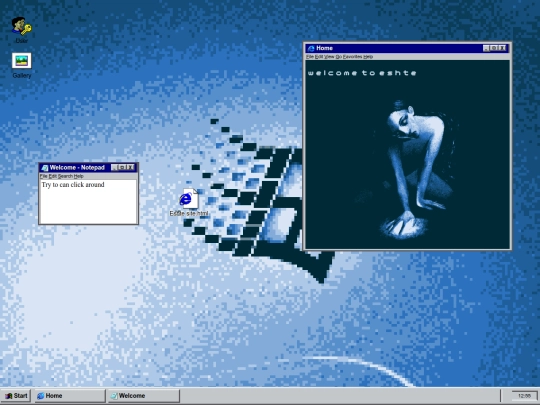
Task: Click 'Try to can click around' text in Notepad
Action: click(x=73, y=185)
